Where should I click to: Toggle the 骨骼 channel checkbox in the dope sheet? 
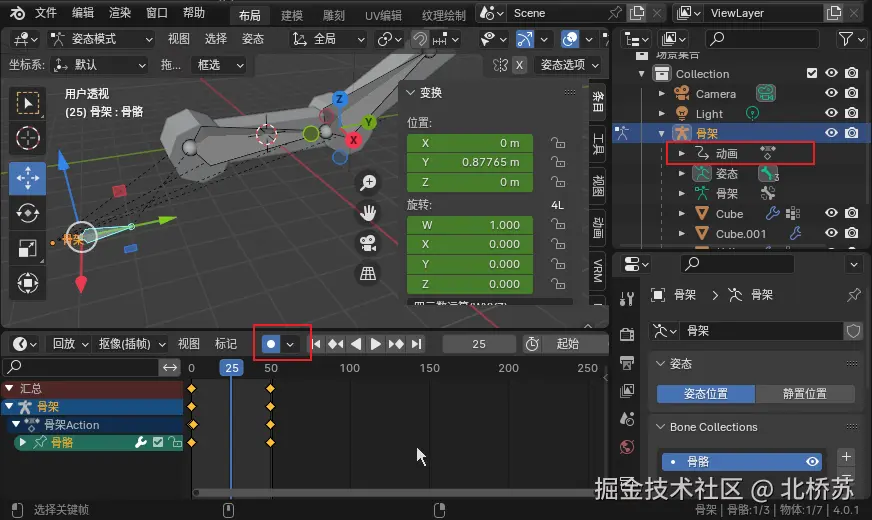158,442
